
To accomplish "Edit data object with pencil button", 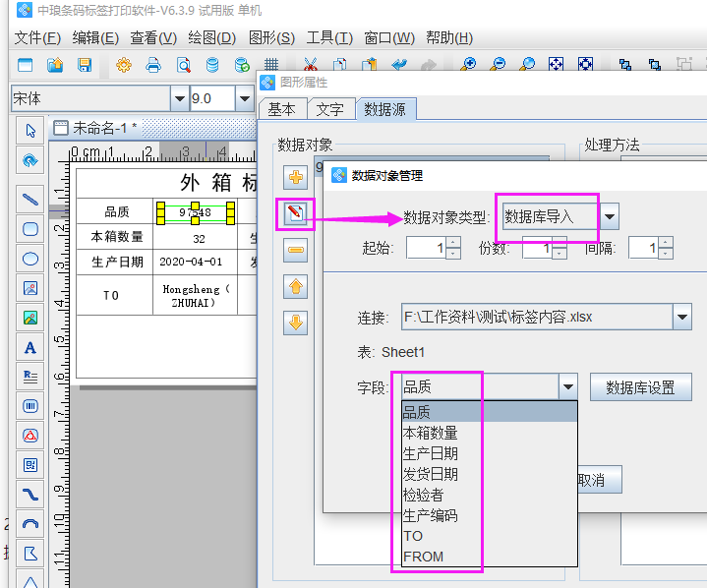I will [x=295, y=213].
